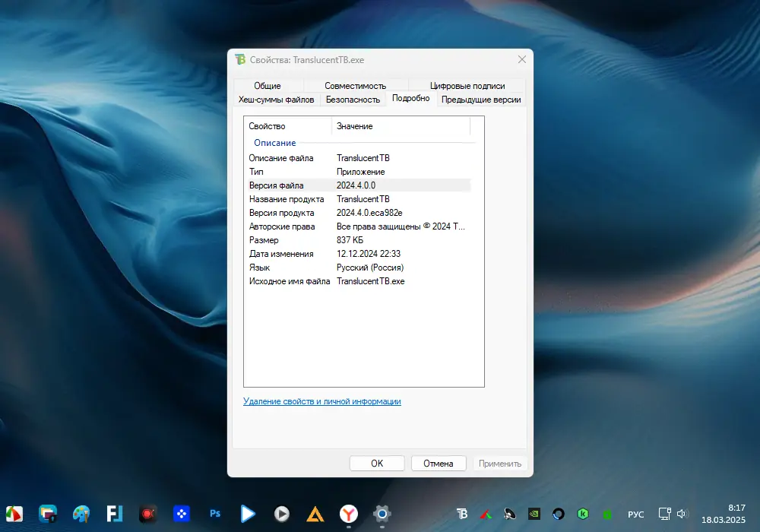760x532 pixels.
Task: Switch to the Общие tab
Action: pos(268,85)
